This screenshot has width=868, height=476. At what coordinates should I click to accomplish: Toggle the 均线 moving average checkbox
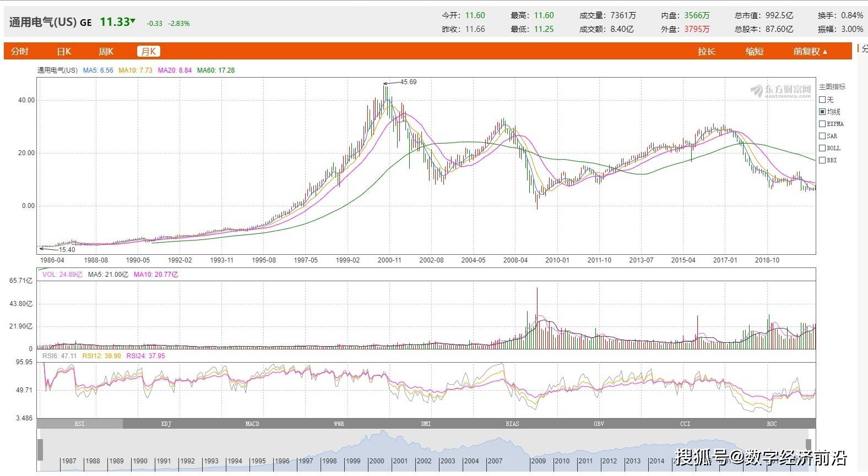click(822, 112)
